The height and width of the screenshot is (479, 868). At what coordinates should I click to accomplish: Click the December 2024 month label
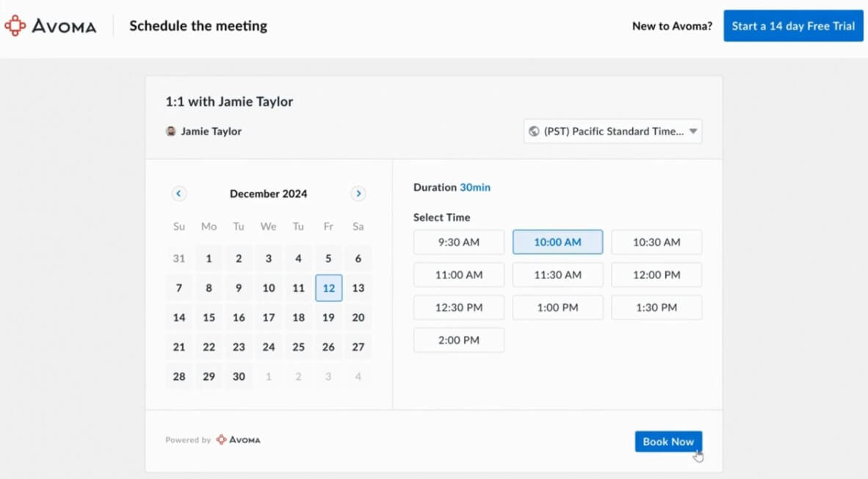pos(269,194)
